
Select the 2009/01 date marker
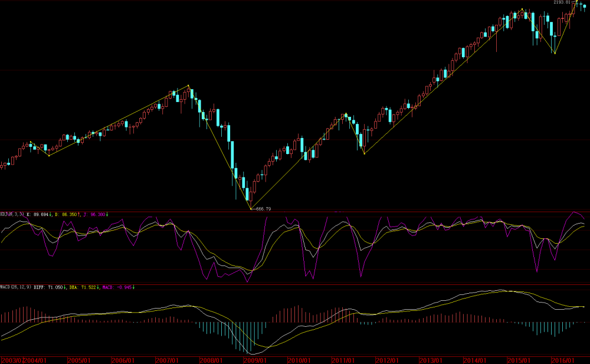click(x=255, y=360)
